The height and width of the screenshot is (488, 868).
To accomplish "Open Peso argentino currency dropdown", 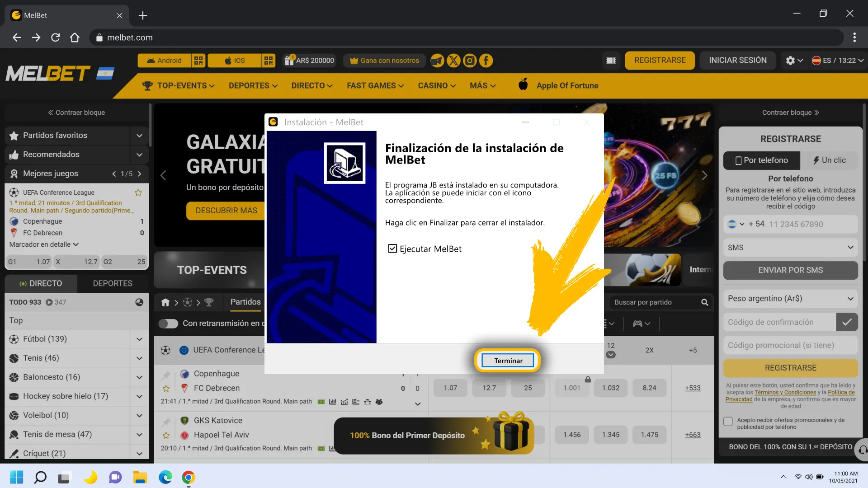I will [790, 299].
